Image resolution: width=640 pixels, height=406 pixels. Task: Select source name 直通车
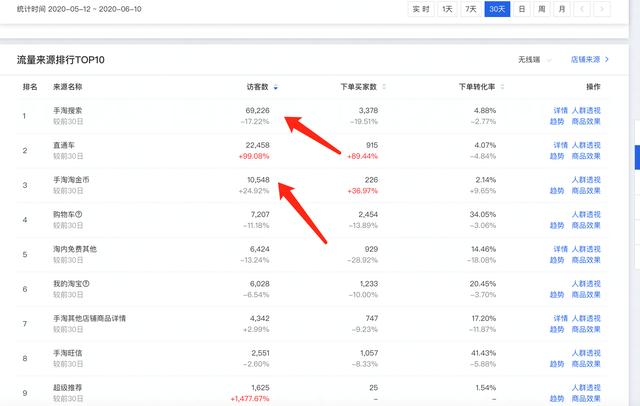point(64,145)
